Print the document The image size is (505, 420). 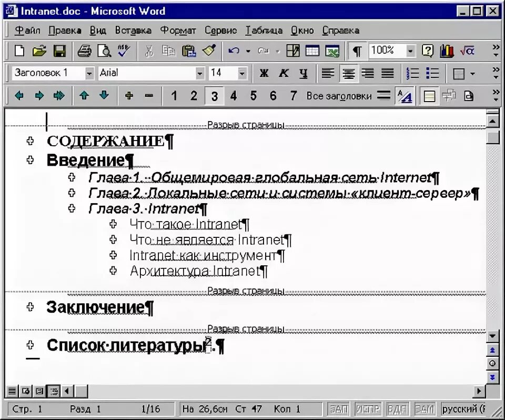[84, 51]
